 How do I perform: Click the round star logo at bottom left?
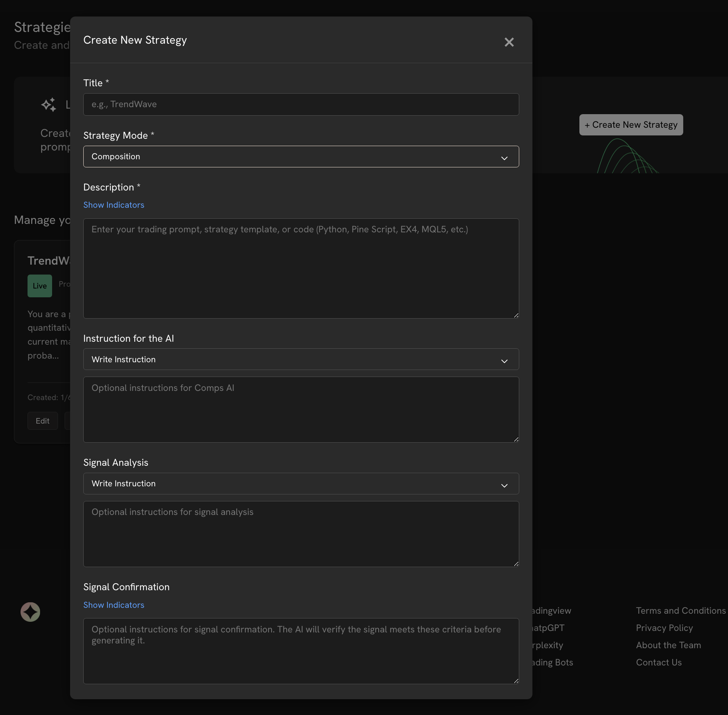30,612
